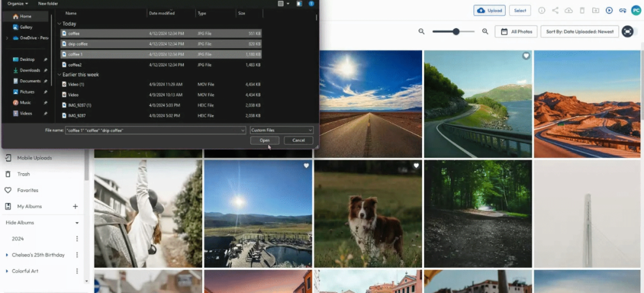Screen dimensions: 644x293
Task: Click the Upload button
Action: [489, 10]
